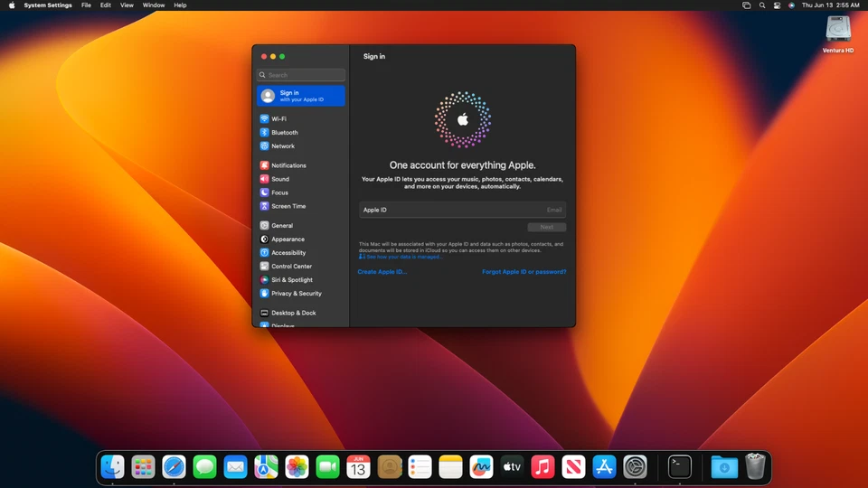Select Ventura HD drive on desktop
This screenshot has width=868, height=488.
coord(838,34)
